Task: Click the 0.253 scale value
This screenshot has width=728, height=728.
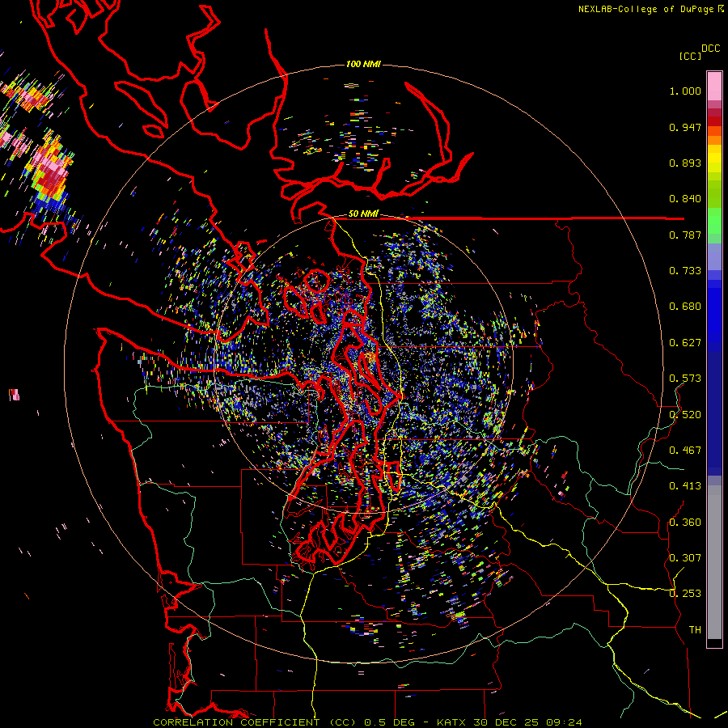Action: point(685,594)
